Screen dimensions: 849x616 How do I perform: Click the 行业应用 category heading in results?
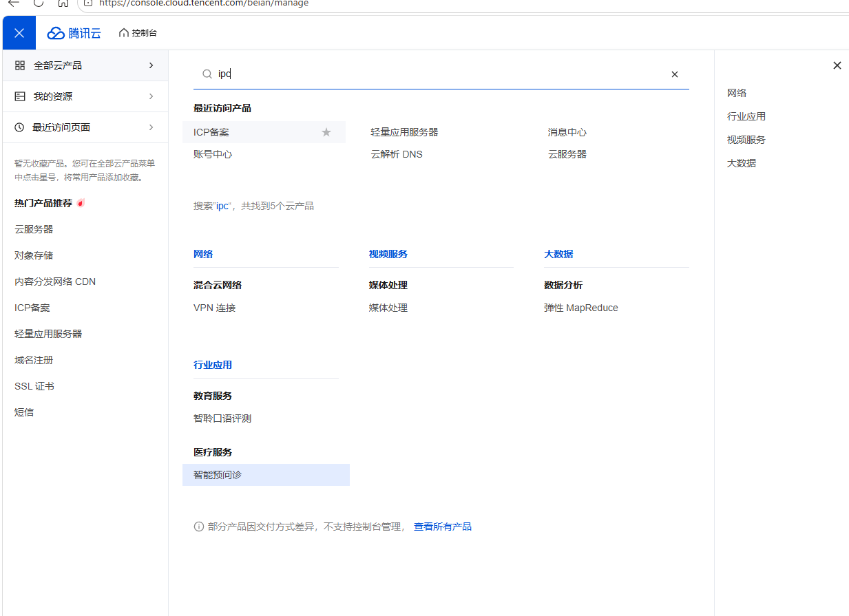(x=213, y=365)
